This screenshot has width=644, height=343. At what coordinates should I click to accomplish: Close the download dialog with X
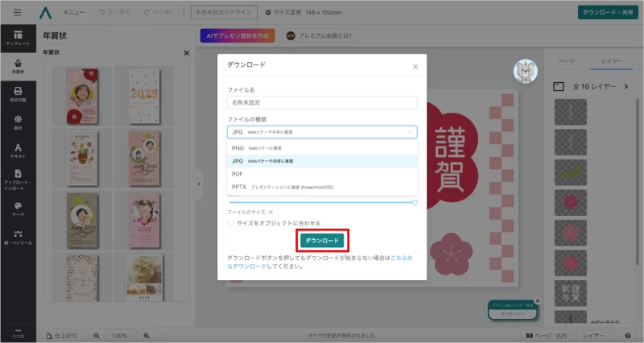[x=415, y=67]
